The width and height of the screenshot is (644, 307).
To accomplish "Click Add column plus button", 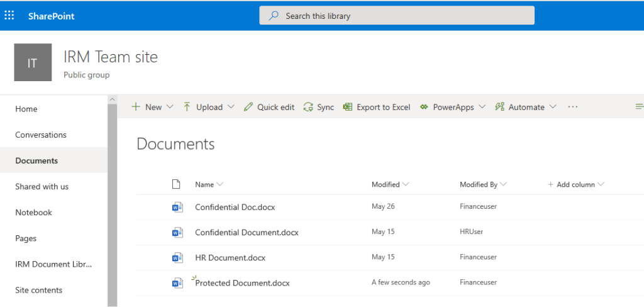I will point(551,184).
